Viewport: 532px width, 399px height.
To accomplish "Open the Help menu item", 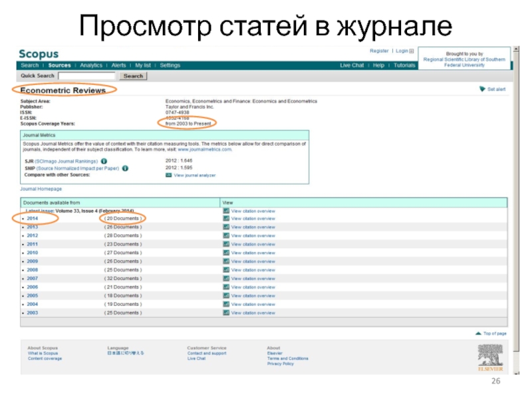I will [378, 65].
